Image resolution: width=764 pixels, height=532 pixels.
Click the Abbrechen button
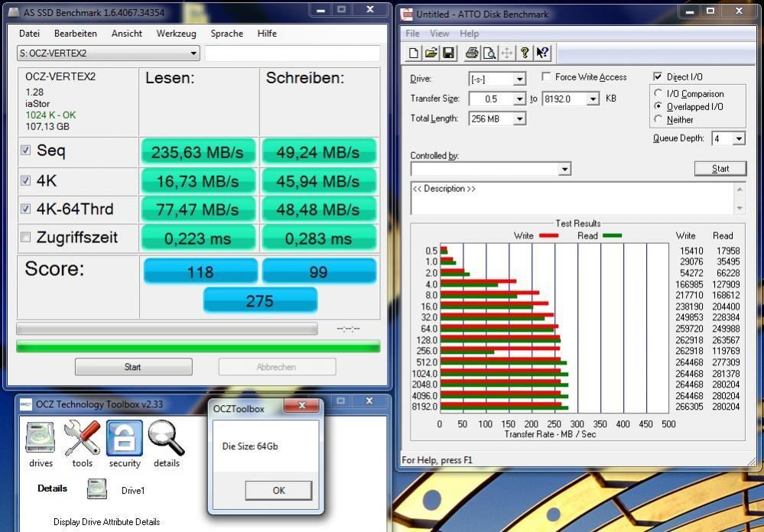click(x=277, y=367)
